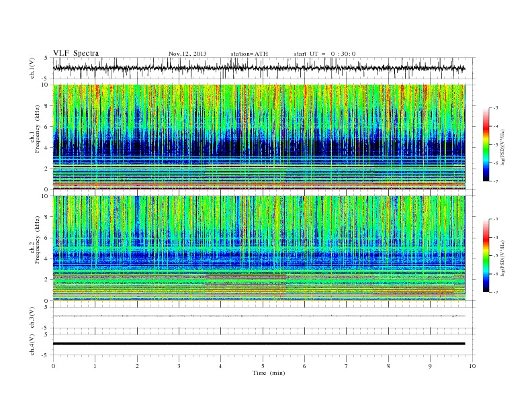This screenshot has width=532, height=411.
Task: Click time axis tick label "1"
Action: (95, 366)
